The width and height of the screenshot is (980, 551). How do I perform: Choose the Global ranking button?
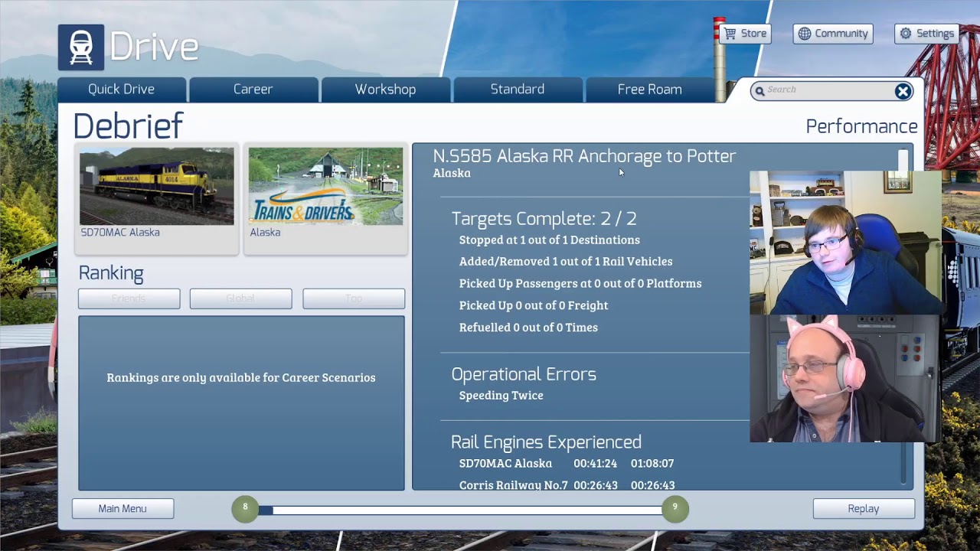click(x=240, y=298)
